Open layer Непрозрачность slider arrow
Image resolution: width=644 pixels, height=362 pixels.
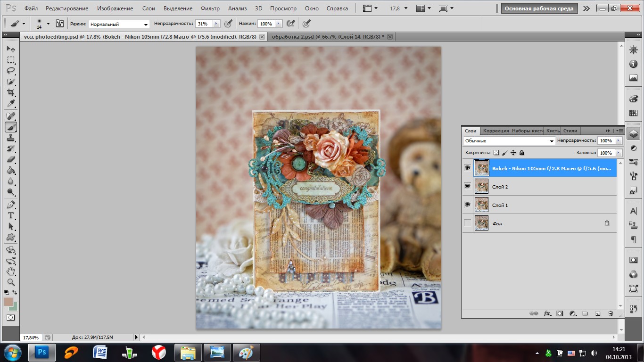pyautogui.click(x=618, y=140)
